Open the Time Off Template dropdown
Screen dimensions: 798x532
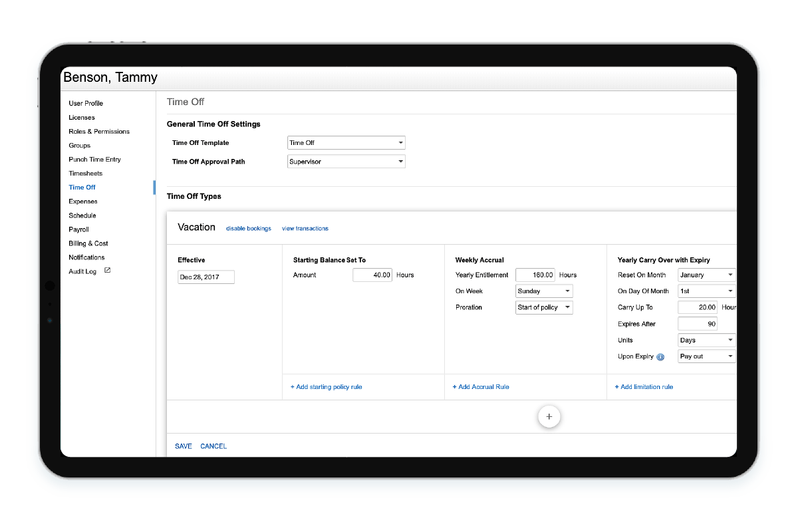(x=346, y=143)
